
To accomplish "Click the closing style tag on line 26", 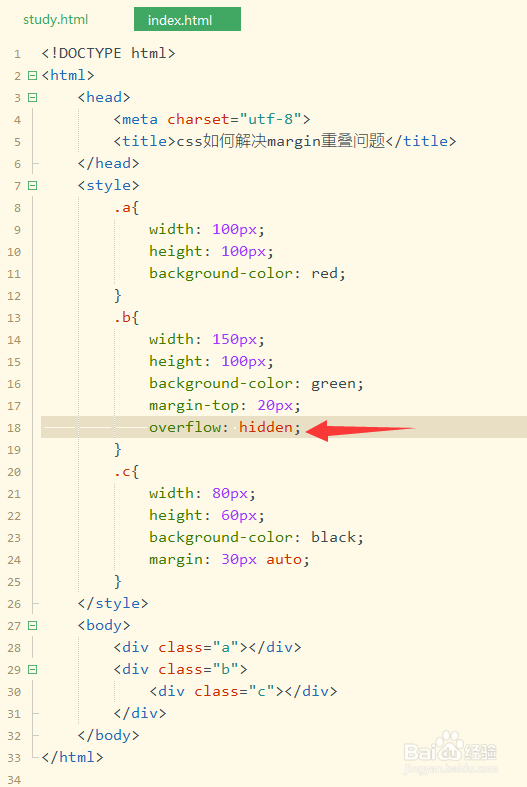I will point(113,603).
